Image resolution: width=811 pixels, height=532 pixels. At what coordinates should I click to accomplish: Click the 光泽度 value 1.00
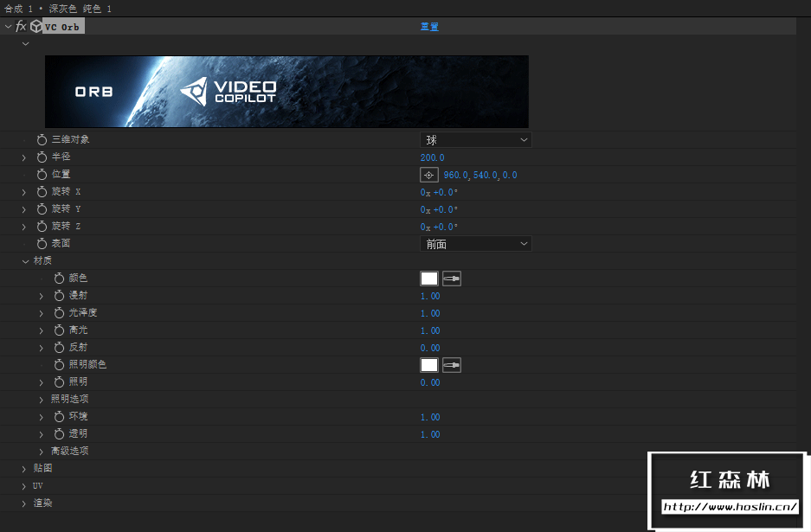point(430,313)
